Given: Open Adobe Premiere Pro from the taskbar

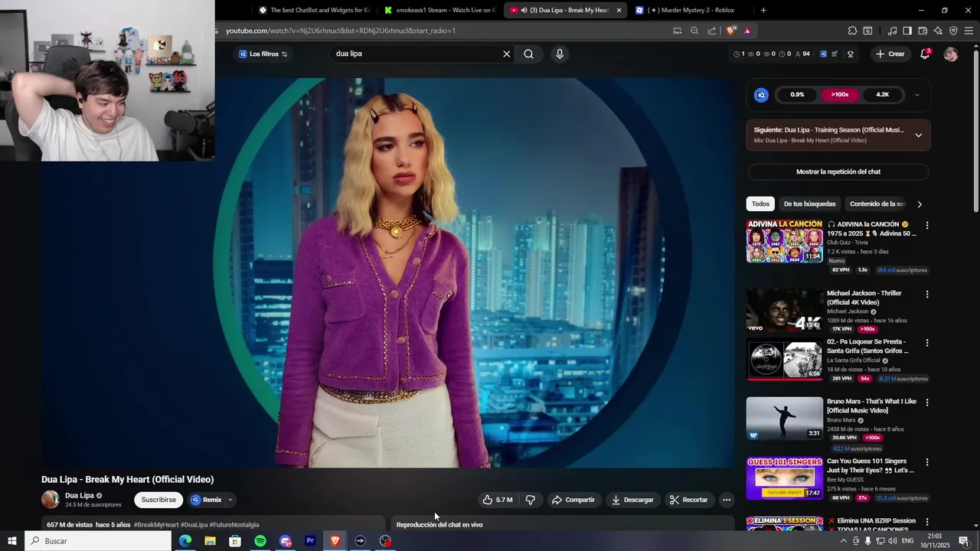Looking at the screenshot, I should point(310,541).
